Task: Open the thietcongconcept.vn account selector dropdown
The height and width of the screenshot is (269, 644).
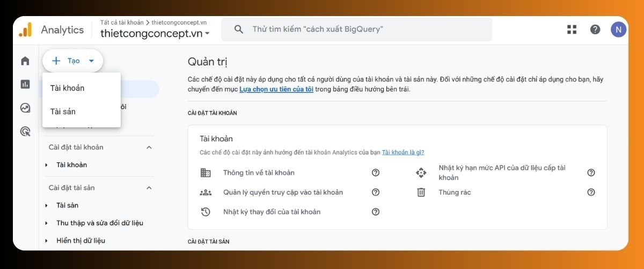Action: point(155,33)
